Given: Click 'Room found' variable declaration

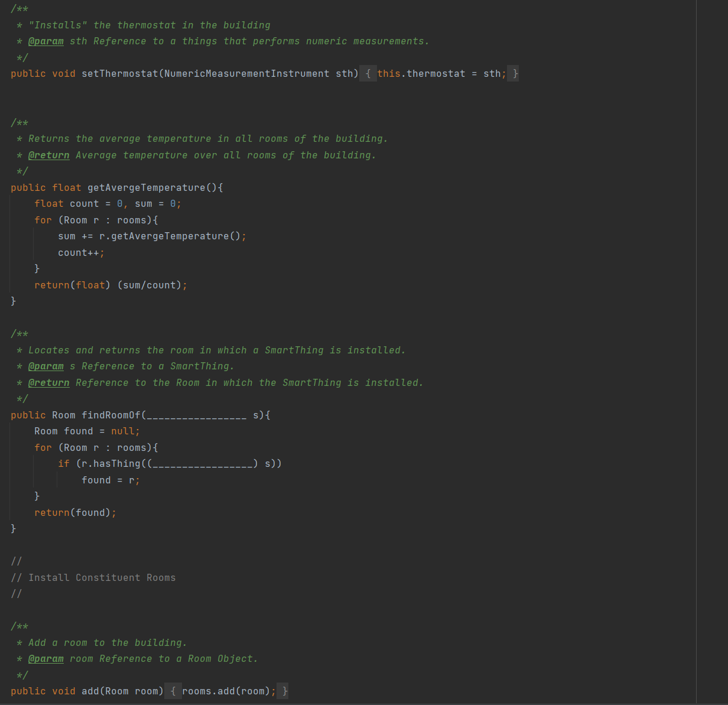Looking at the screenshot, I should coord(64,431).
